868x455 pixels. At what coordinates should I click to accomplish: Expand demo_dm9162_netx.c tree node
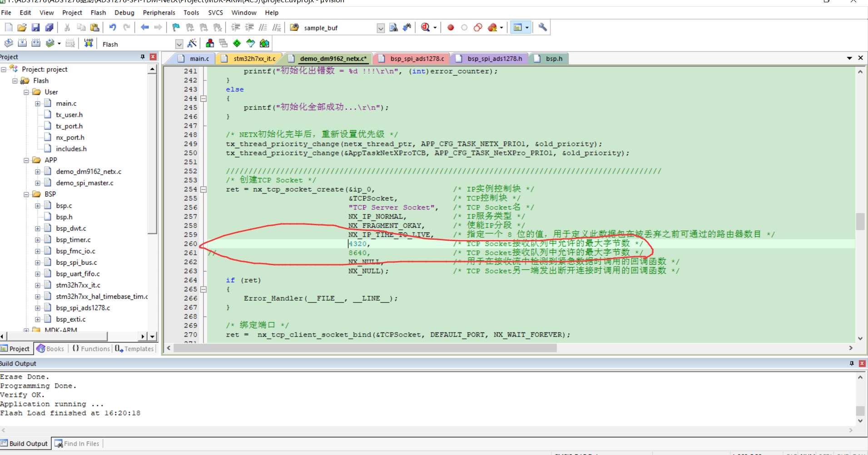point(38,172)
